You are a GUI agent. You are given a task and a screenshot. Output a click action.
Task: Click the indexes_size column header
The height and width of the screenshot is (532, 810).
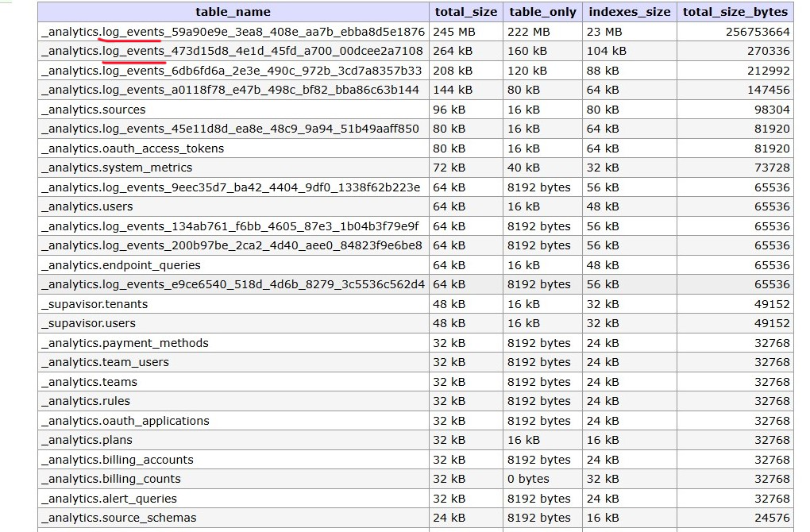pyautogui.click(x=629, y=12)
